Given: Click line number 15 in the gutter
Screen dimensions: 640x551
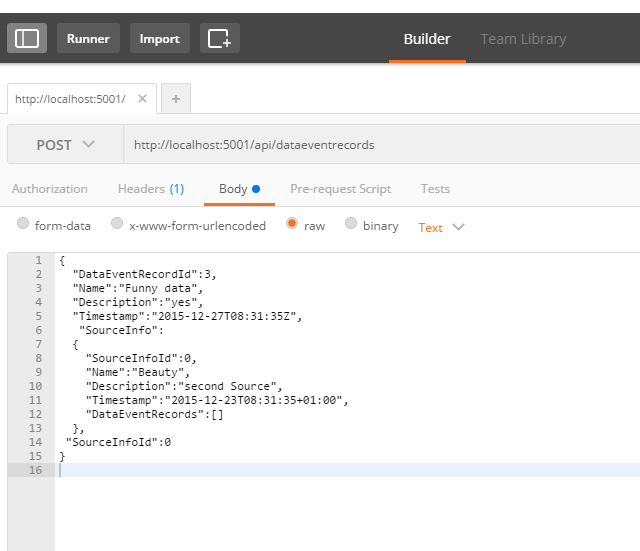Looking at the screenshot, I should point(36,456).
